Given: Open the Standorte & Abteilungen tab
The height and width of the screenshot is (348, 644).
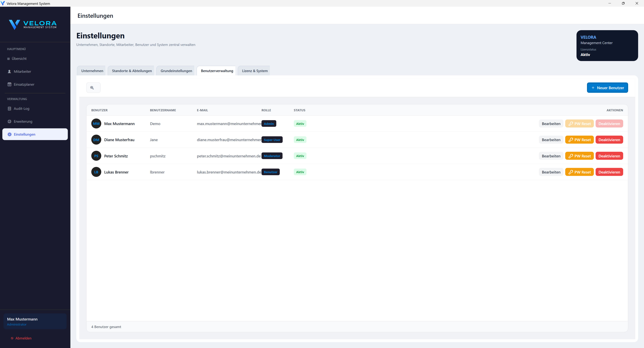Looking at the screenshot, I should click(x=132, y=71).
